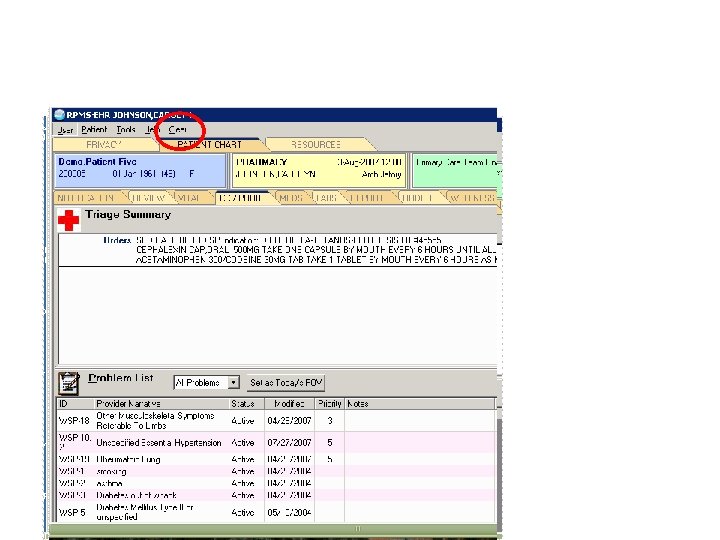This screenshot has width=720, height=540.
Task: Click the RPMS-EHR title bar app icon
Action: tap(59, 115)
